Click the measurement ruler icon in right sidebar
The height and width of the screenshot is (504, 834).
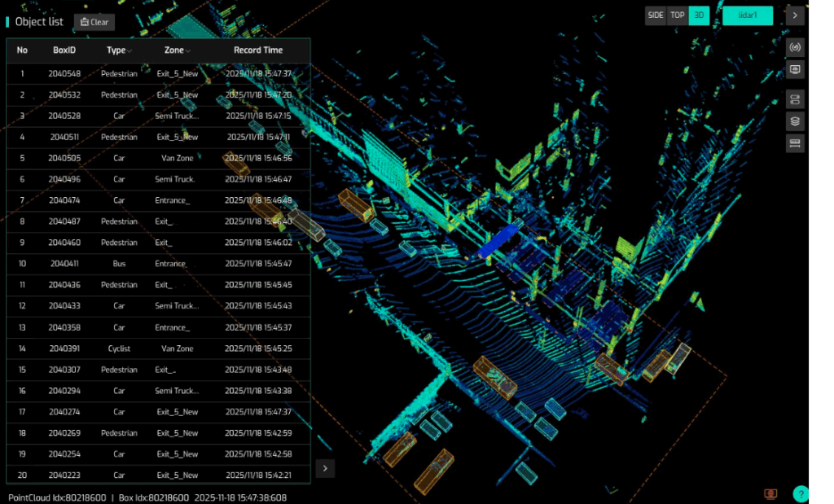point(796,143)
